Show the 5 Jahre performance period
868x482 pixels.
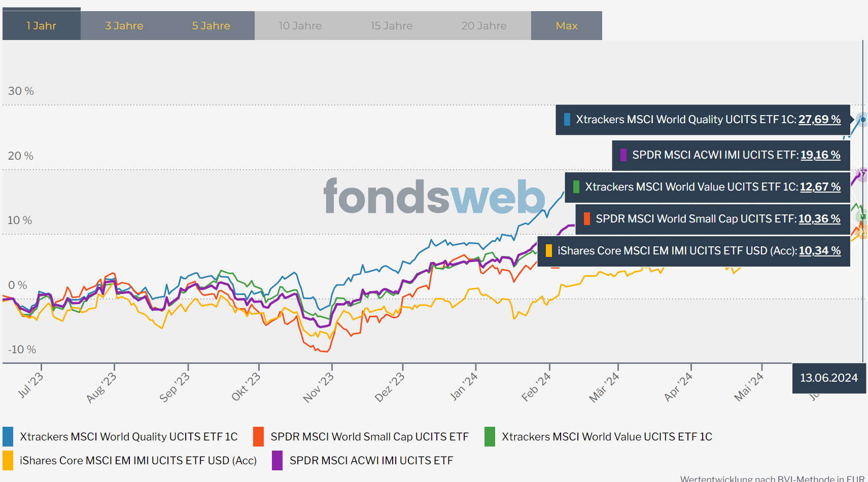[x=211, y=25]
